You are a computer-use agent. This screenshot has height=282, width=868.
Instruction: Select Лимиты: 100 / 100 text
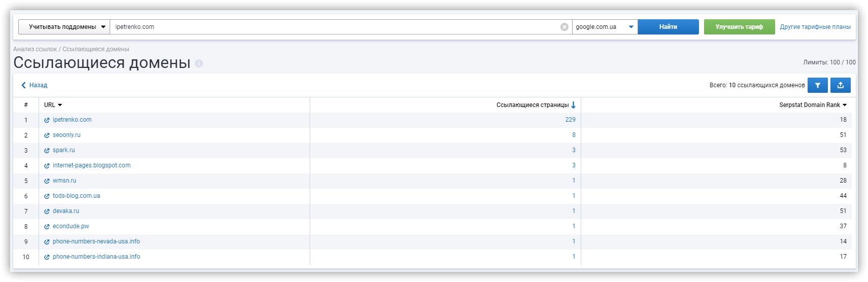(829, 62)
